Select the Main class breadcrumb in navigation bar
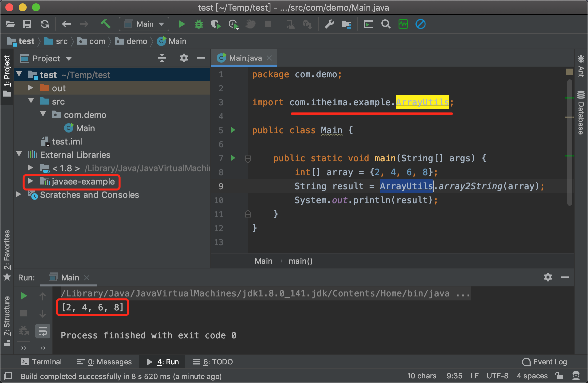588x383 pixels. click(172, 41)
